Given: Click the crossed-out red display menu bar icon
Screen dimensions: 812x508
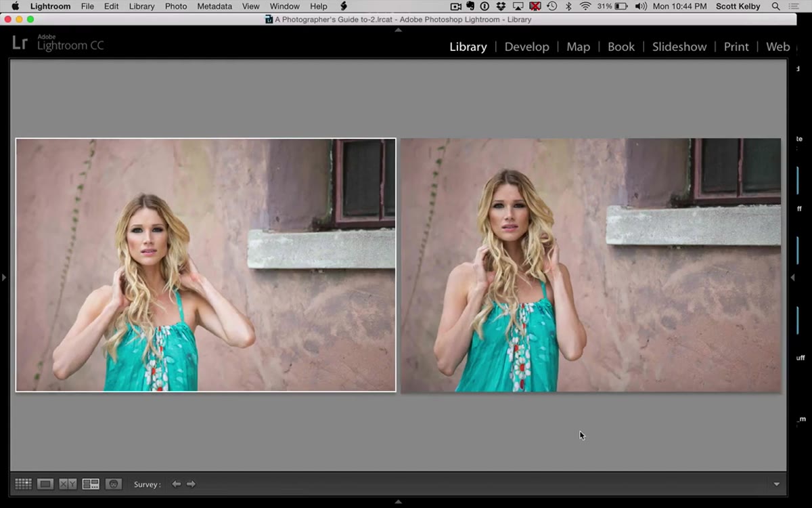Looking at the screenshot, I should coord(535,6).
